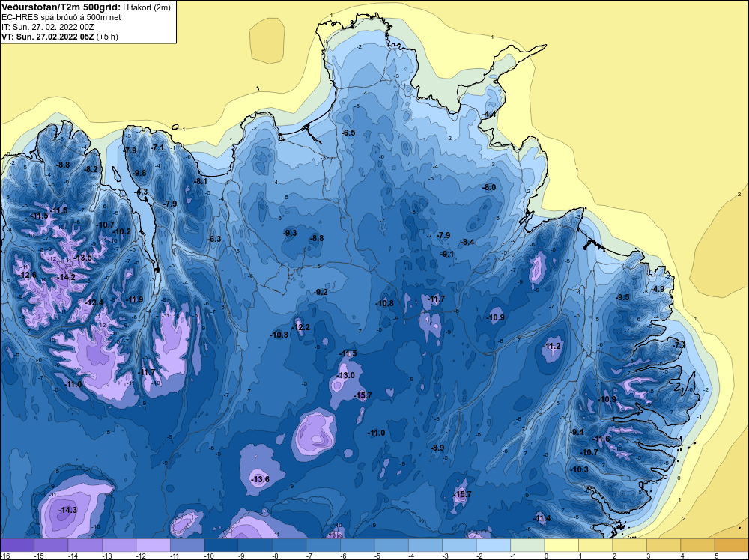This screenshot has height=560, width=749.
Task: Click the -8.4 temperature label
Action: [x=467, y=243]
